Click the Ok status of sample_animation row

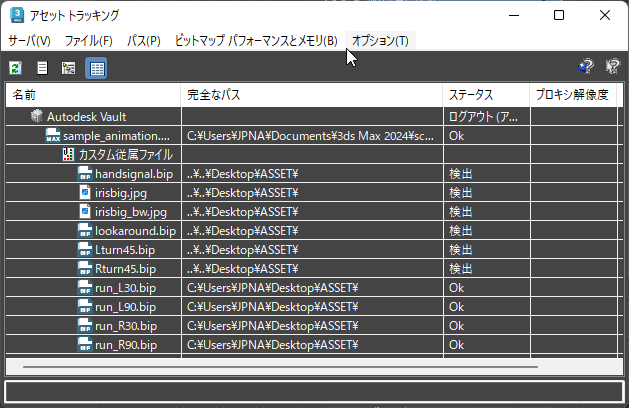click(x=457, y=136)
